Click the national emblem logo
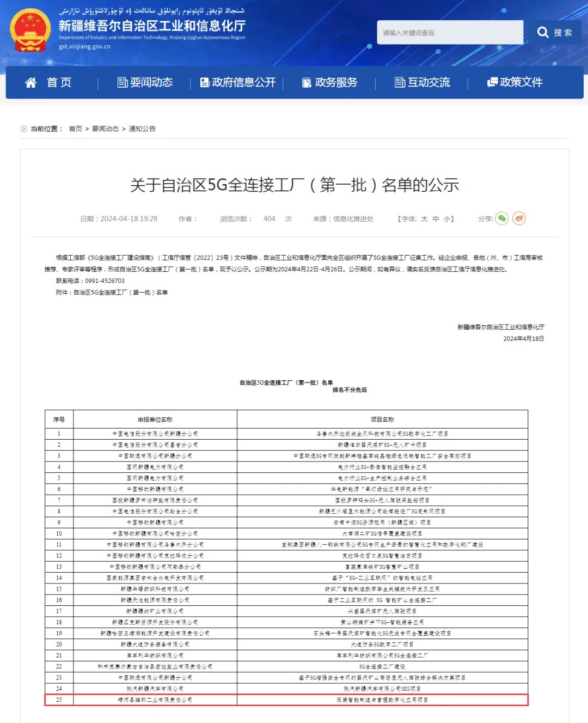This screenshot has width=588, height=723. 30,31
